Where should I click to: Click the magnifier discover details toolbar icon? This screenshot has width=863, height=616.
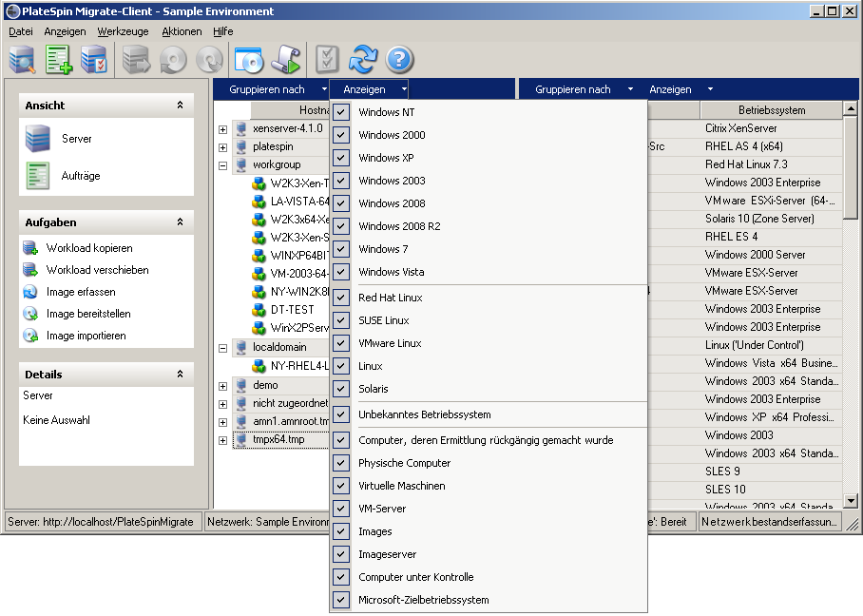tap(23, 59)
